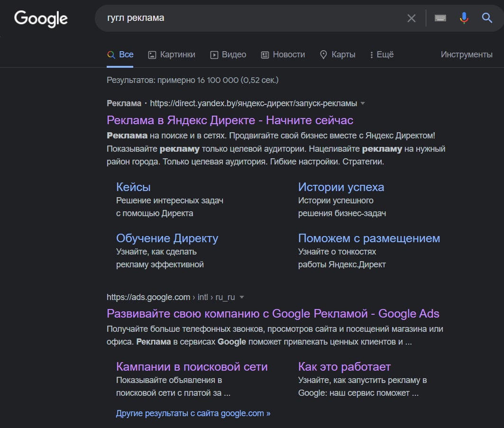Image resolution: width=504 pixels, height=428 pixels.
Task: Open 'Реклама в Яндекс Директе - Начните сейчас'
Action: point(230,120)
